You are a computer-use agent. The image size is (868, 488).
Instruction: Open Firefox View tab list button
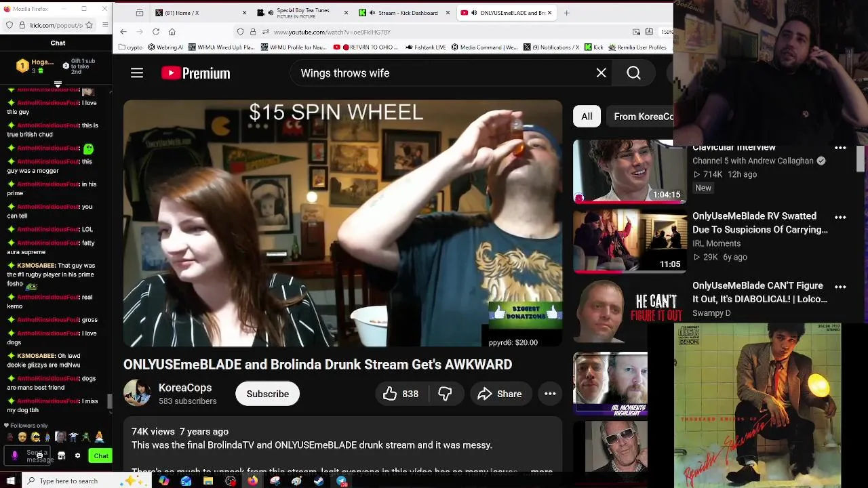point(139,13)
